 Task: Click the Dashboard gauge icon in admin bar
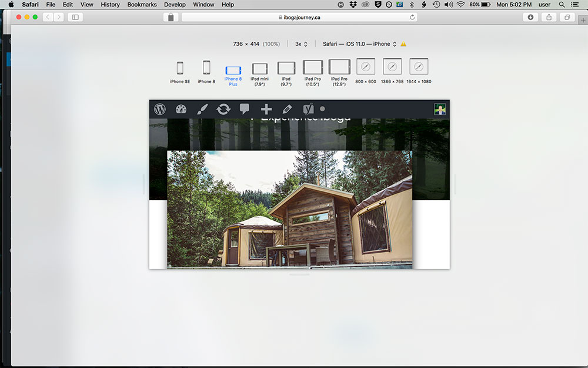tap(181, 109)
